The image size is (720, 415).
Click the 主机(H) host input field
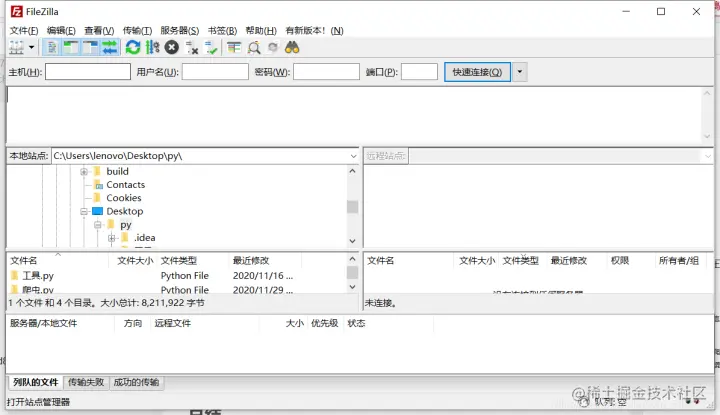(88, 72)
